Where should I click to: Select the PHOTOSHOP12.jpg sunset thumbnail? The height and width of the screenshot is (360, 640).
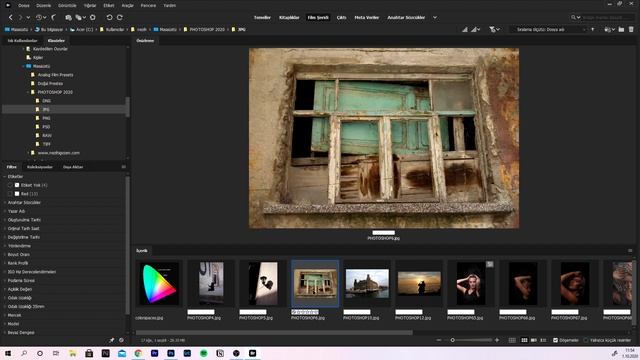[x=419, y=284]
